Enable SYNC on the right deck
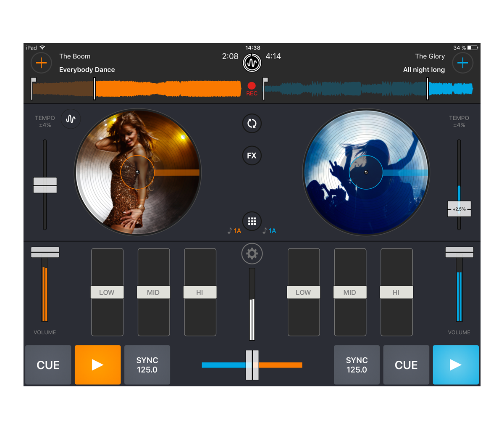504x428 pixels. pyautogui.click(x=357, y=365)
